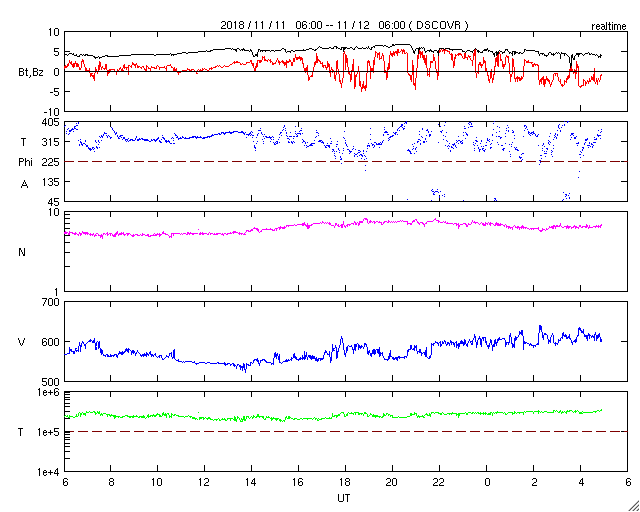This screenshot has height=512, width=640.
Task: Click the "5" tick on the Bt,Bz axis
Action: point(57,52)
